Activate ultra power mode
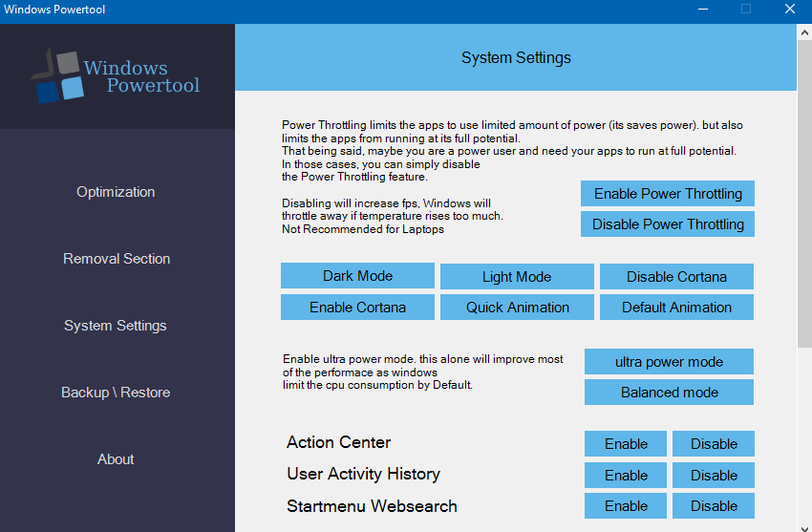The width and height of the screenshot is (812, 532). click(x=669, y=362)
